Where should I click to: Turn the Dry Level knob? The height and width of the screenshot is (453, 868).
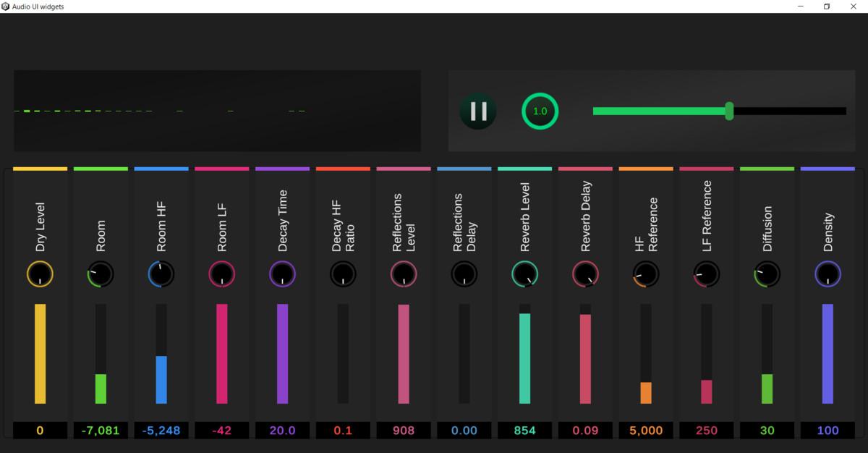(x=40, y=274)
